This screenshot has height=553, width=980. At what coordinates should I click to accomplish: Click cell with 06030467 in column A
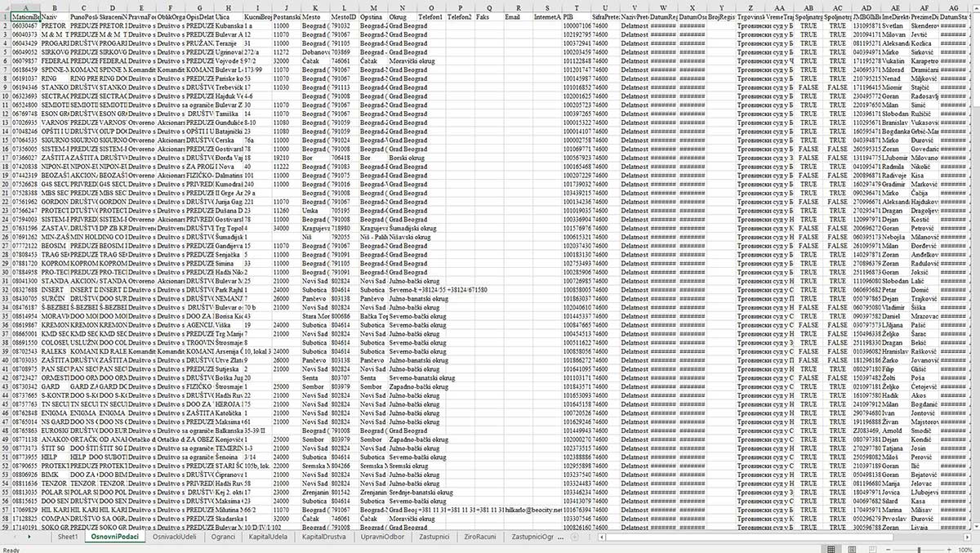pyautogui.click(x=26, y=26)
